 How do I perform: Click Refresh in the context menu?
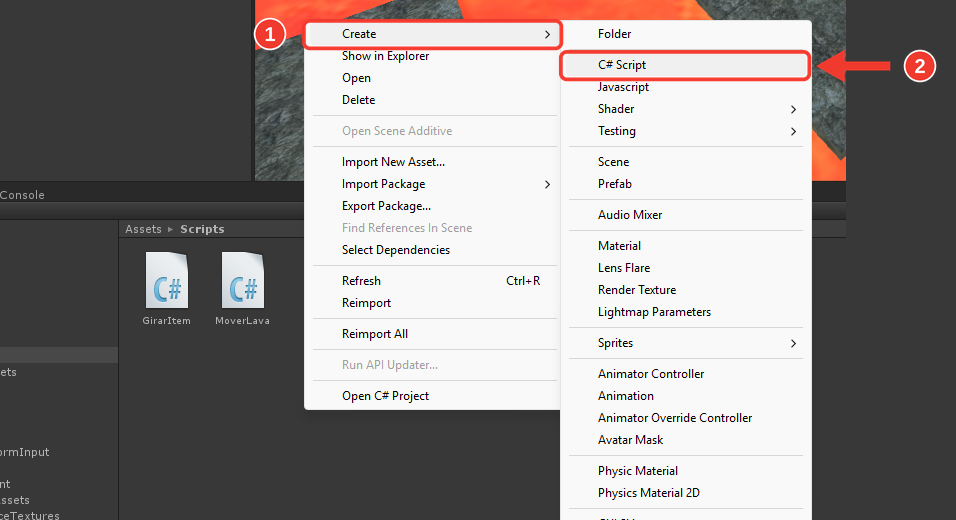point(432,281)
